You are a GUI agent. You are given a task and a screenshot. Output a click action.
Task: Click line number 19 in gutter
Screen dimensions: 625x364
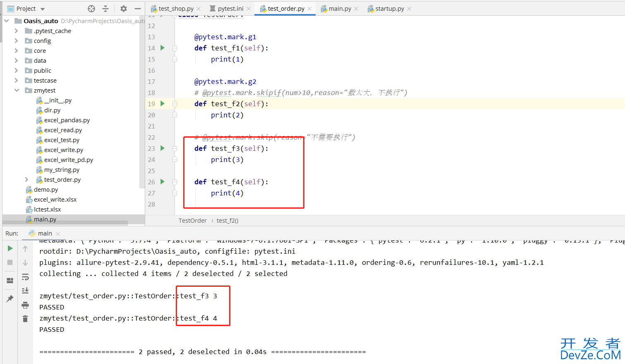(151, 104)
